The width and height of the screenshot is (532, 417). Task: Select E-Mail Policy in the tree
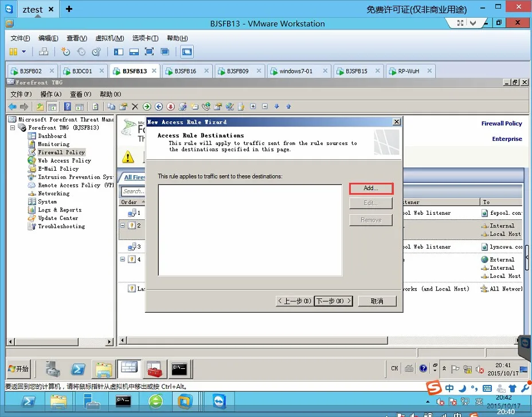coord(58,169)
